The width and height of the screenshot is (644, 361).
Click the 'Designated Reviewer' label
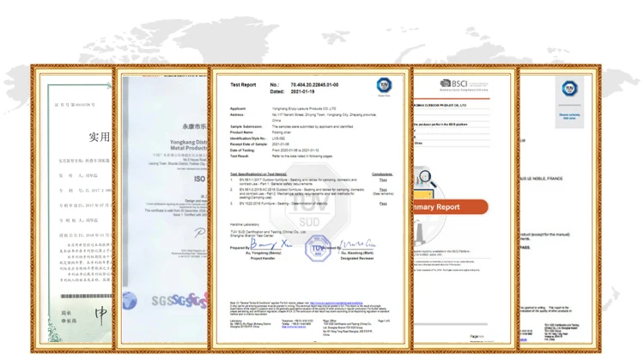tap(357, 258)
